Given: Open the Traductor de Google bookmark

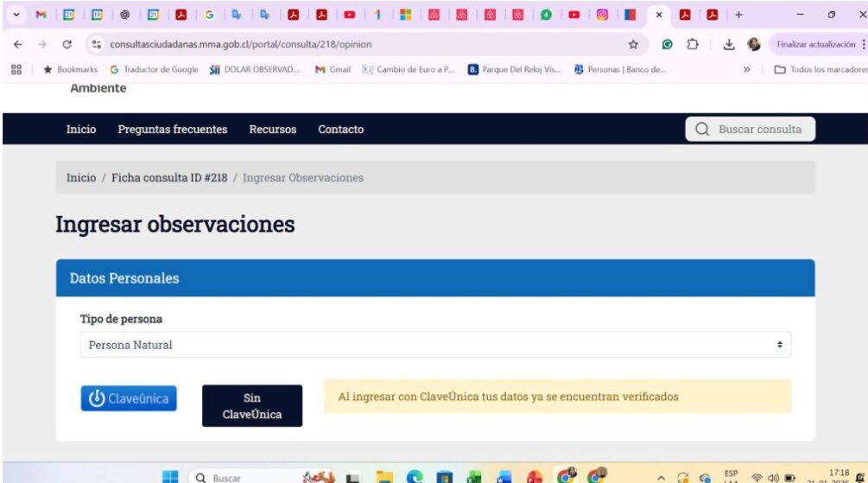Looking at the screenshot, I should click(155, 70).
